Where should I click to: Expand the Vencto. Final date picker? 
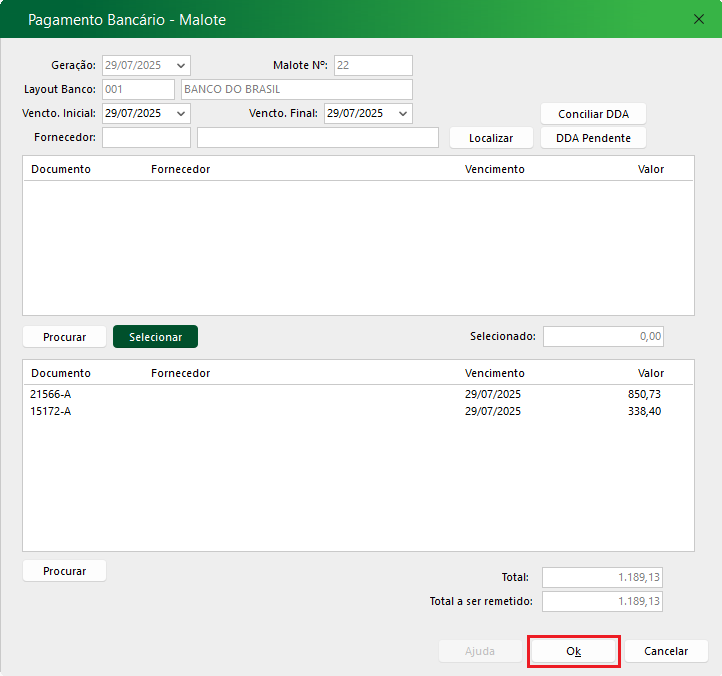[403, 114]
